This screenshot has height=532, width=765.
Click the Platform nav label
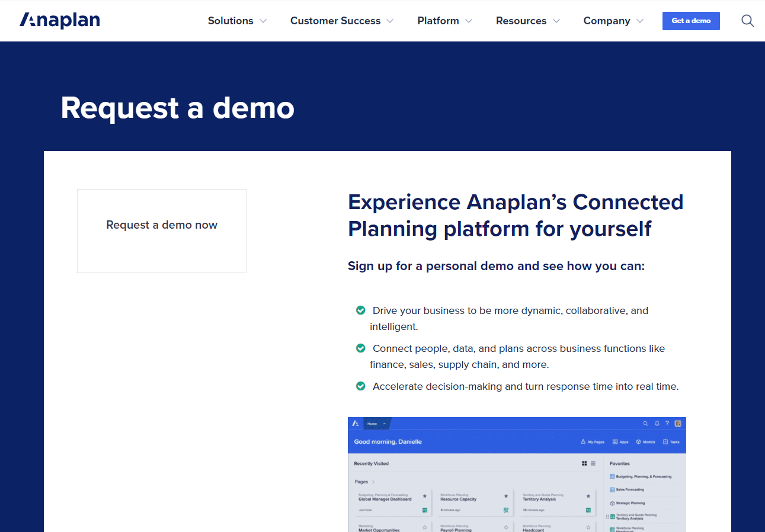point(438,21)
